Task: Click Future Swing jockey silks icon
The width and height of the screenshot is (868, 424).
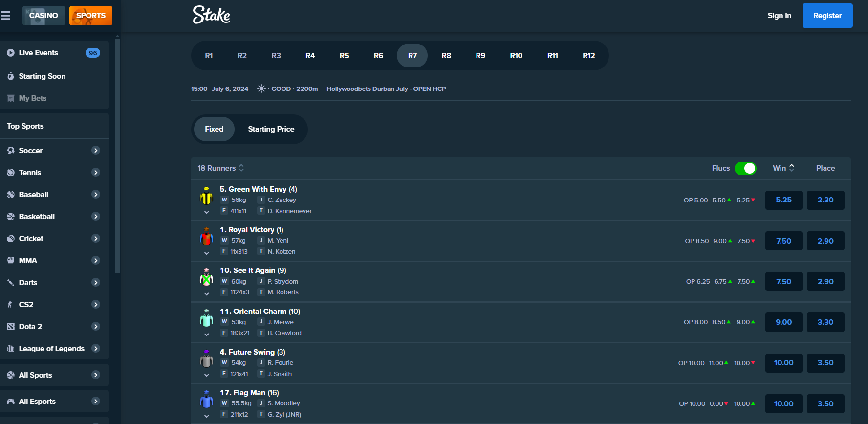Action: [207, 358]
